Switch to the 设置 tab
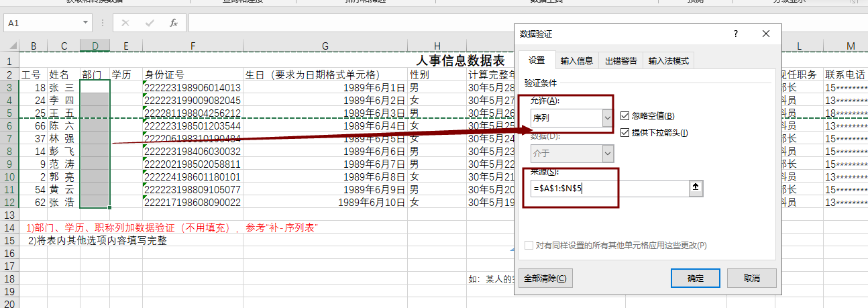This screenshot has width=868, height=308. point(537,60)
